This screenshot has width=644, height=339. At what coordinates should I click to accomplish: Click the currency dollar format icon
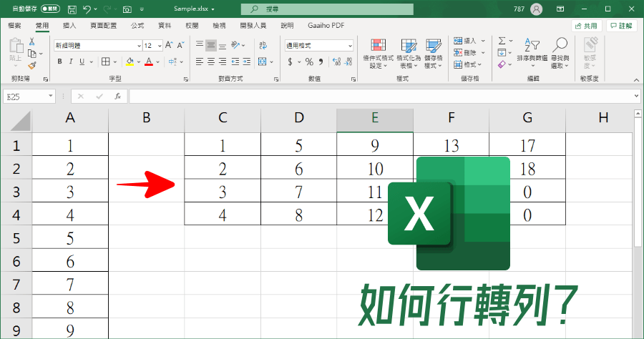tap(290, 62)
